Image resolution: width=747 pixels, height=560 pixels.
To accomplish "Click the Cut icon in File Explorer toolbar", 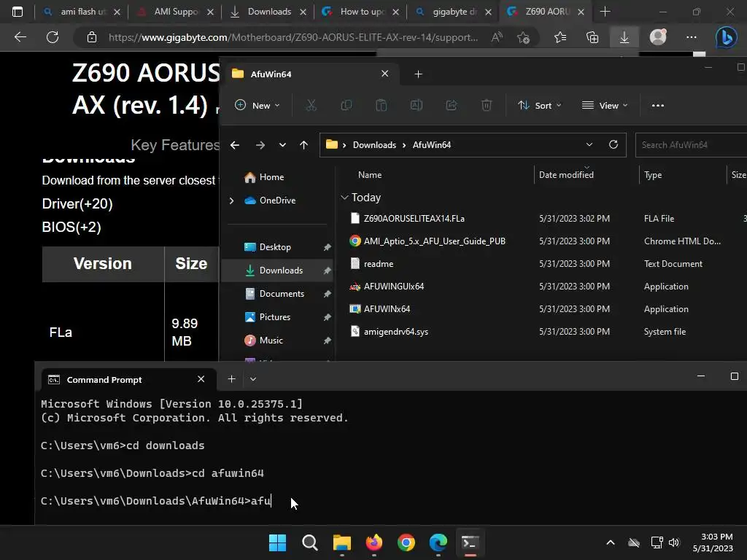I will [x=311, y=105].
